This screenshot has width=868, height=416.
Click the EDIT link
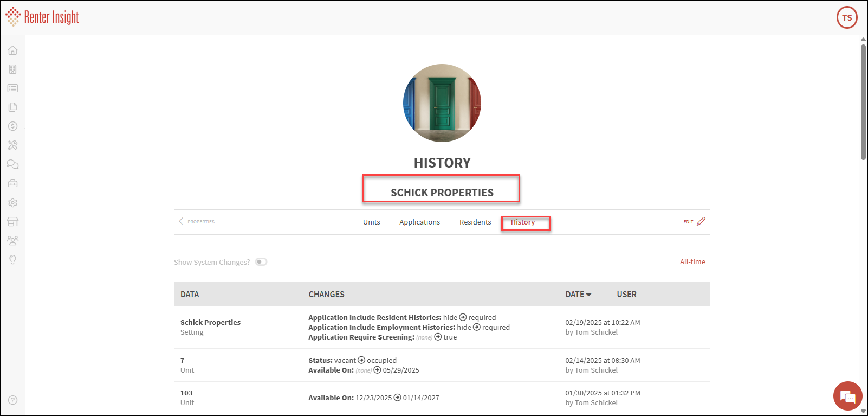tap(688, 222)
